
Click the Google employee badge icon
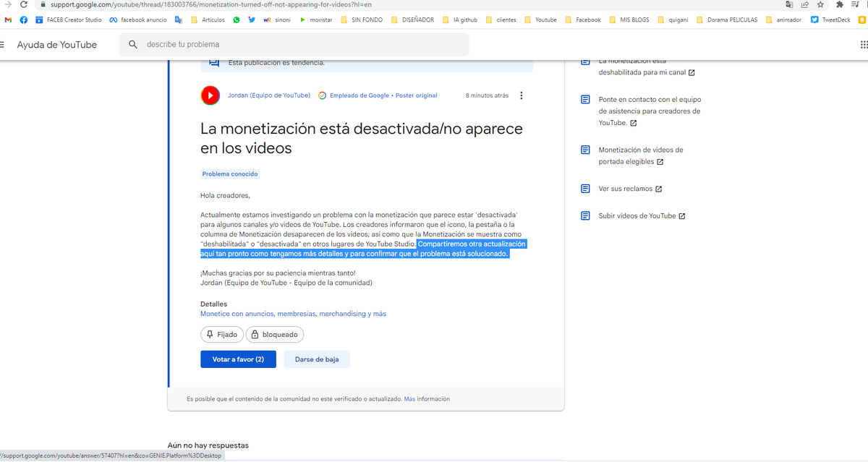coord(323,95)
